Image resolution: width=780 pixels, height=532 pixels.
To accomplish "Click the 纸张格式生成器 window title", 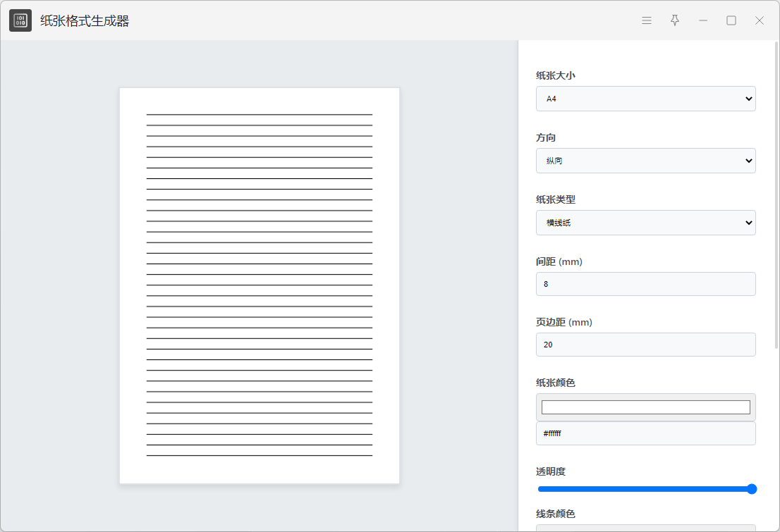I will [x=85, y=21].
